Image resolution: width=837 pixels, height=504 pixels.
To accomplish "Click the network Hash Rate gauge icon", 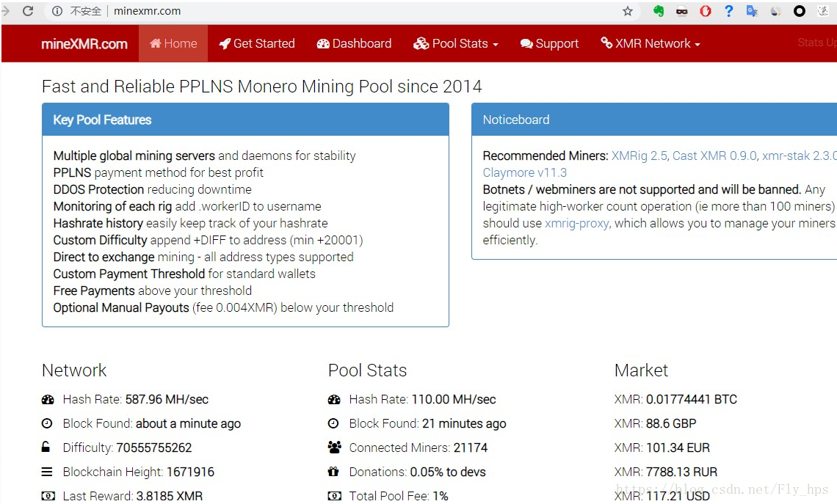I will (x=48, y=400).
